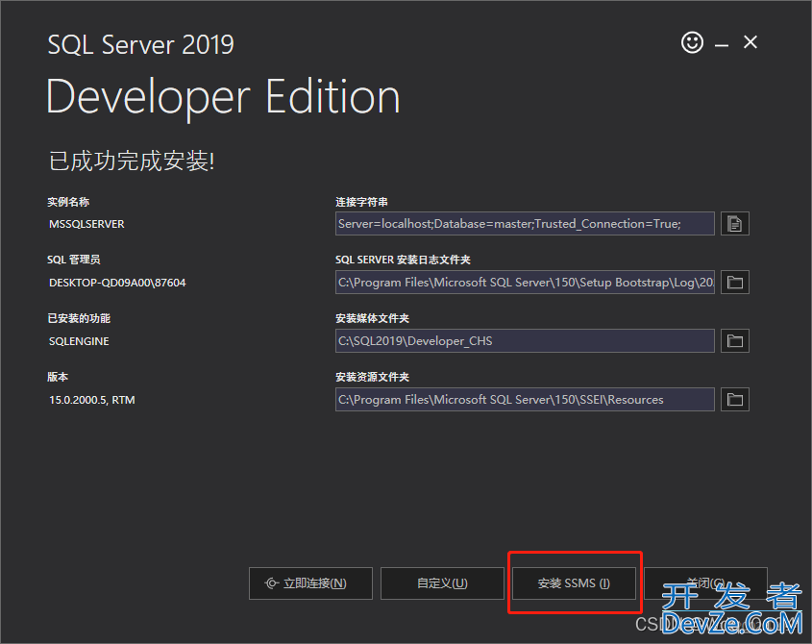812x644 pixels.
Task: Open the 安装资源文件夹 folder icon
Action: pyautogui.click(x=734, y=400)
